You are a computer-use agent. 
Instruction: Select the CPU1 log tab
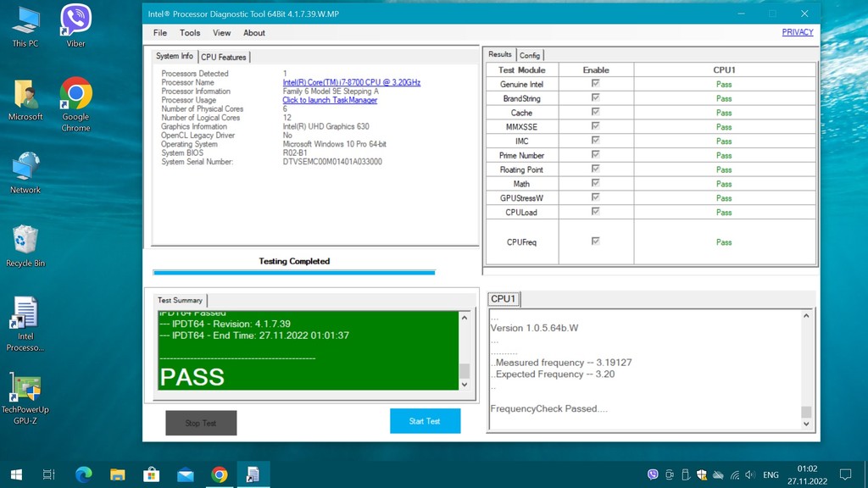tap(504, 299)
